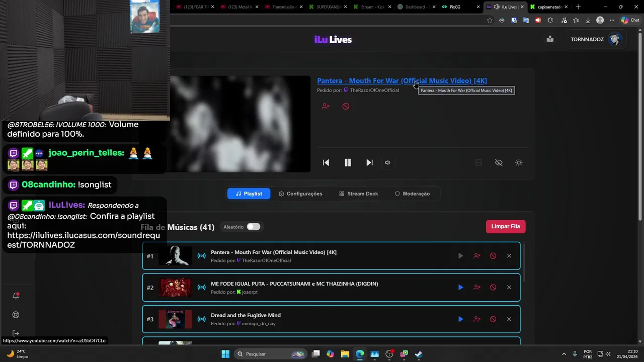644x362 pixels.
Task: Click the lifebuoy support sidebar icon
Action: tap(16, 315)
